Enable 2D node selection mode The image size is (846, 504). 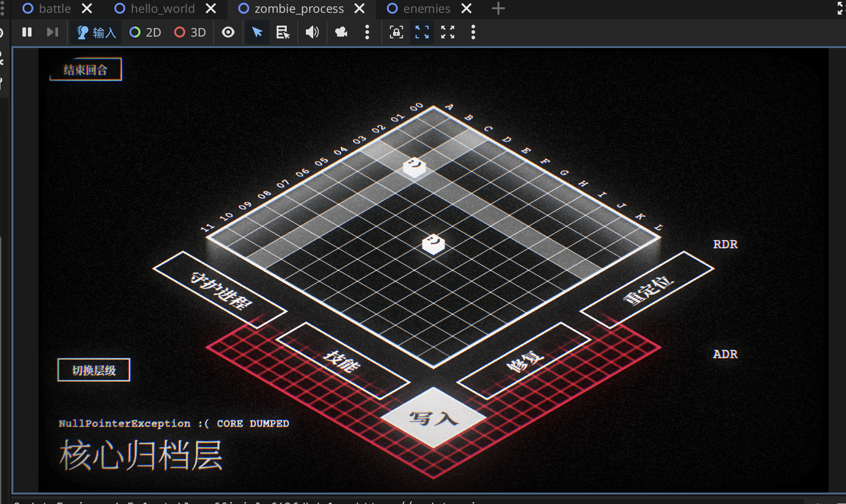click(x=145, y=32)
